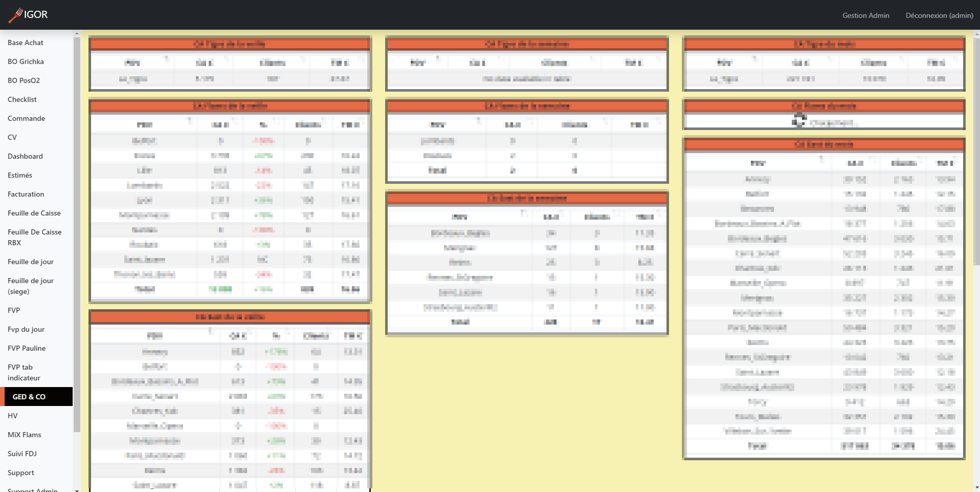The width and height of the screenshot is (980, 492).
Task: Click the sidebar scroll-up arrow
Action: [x=77, y=34]
